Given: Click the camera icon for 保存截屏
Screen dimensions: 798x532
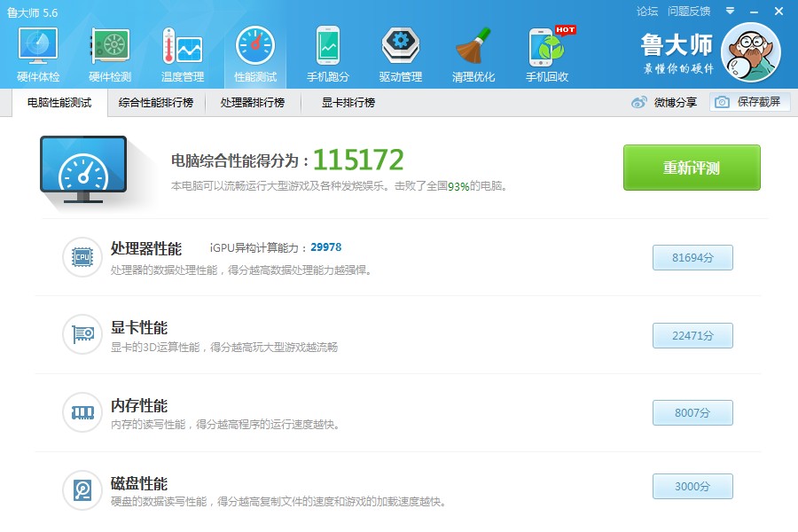Looking at the screenshot, I should pyautogui.click(x=722, y=102).
